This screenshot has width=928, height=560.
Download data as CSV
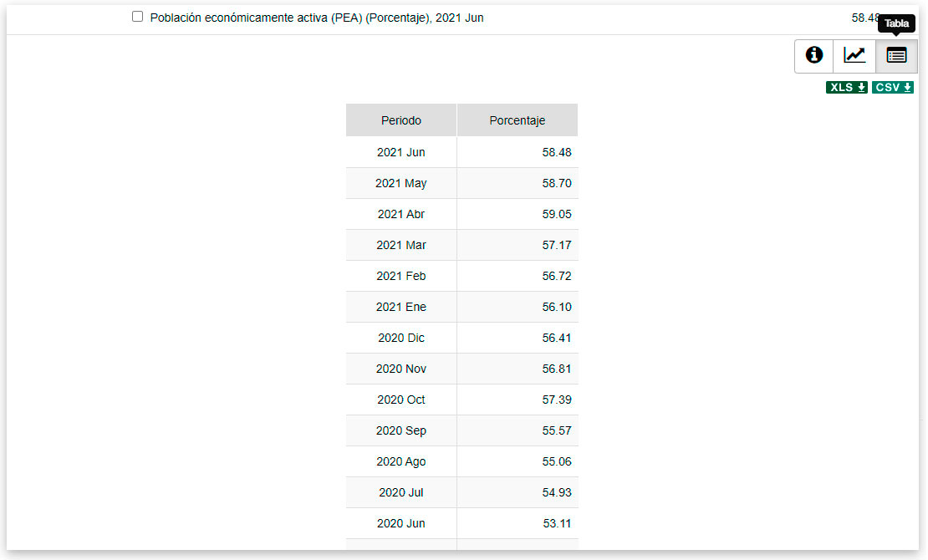(x=893, y=88)
